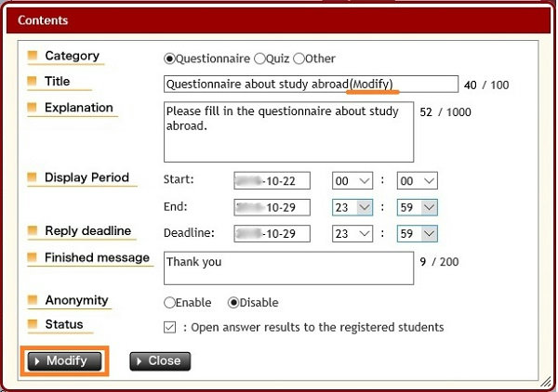This screenshot has width=558, height=392.
Task: Toggle open answer results checkbox
Action: pyautogui.click(x=169, y=327)
